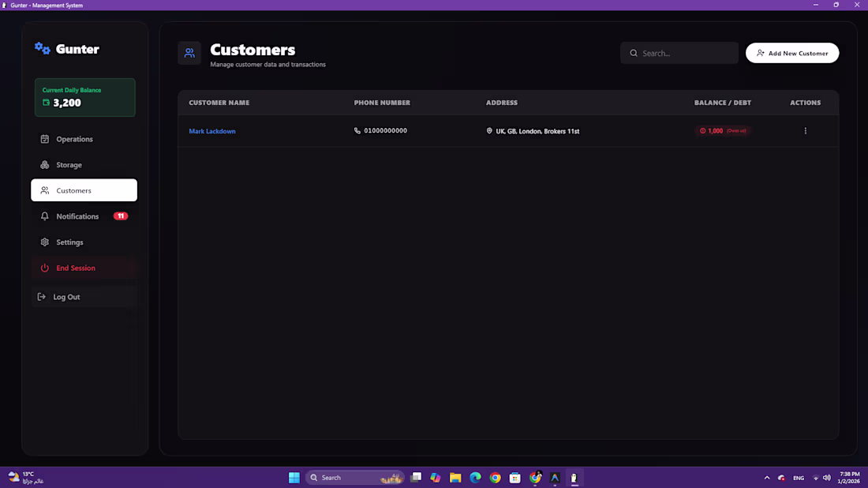
Task: Click the ENG language indicator
Action: (799, 478)
